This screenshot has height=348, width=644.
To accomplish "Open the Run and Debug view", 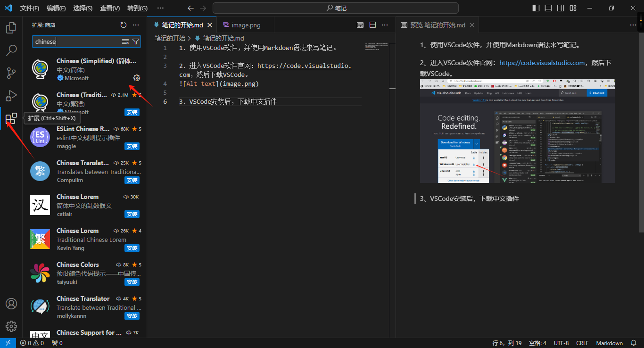I will 11,96.
